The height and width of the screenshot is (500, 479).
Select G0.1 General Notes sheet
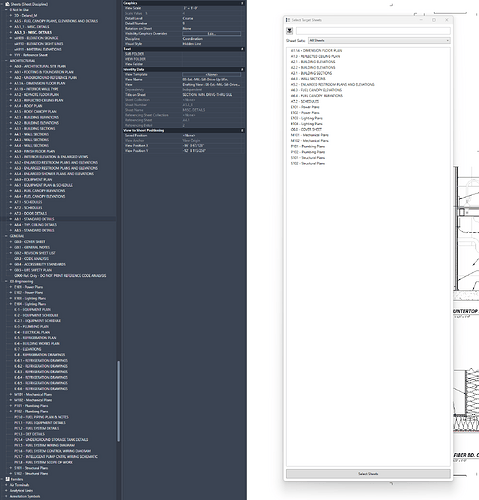pyautogui.click(x=32, y=247)
